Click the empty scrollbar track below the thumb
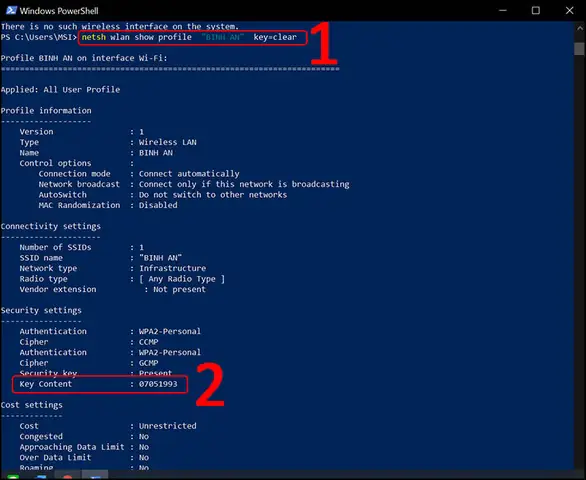 [580, 262]
